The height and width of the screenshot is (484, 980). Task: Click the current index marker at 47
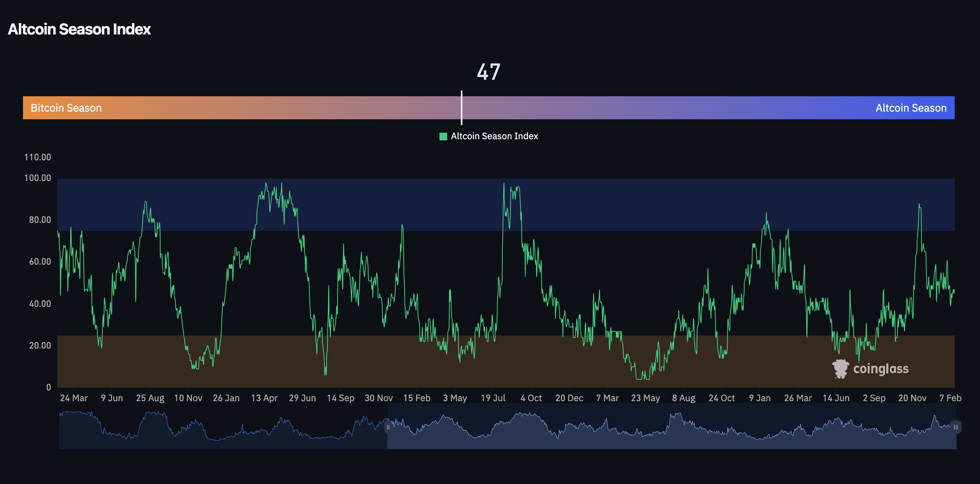(x=462, y=108)
